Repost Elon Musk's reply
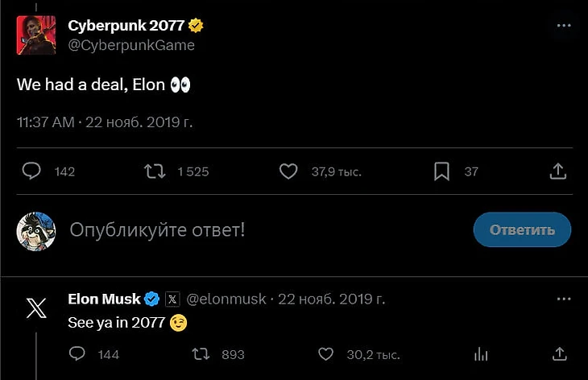This screenshot has width=588, height=380. (200, 354)
